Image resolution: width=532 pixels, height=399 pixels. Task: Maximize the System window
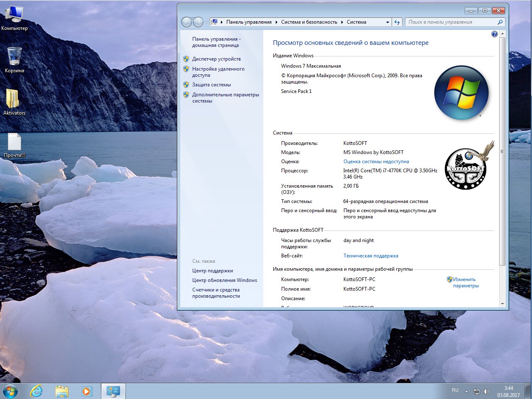[x=484, y=10]
